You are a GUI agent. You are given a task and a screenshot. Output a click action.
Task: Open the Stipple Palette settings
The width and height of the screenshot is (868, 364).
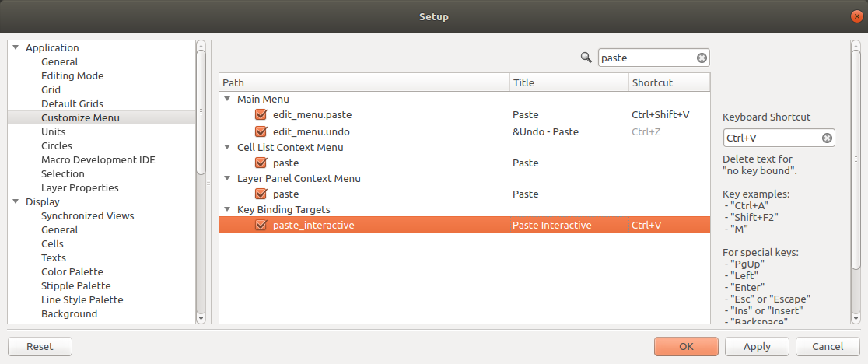pyautogui.click(x=76, y=285)
